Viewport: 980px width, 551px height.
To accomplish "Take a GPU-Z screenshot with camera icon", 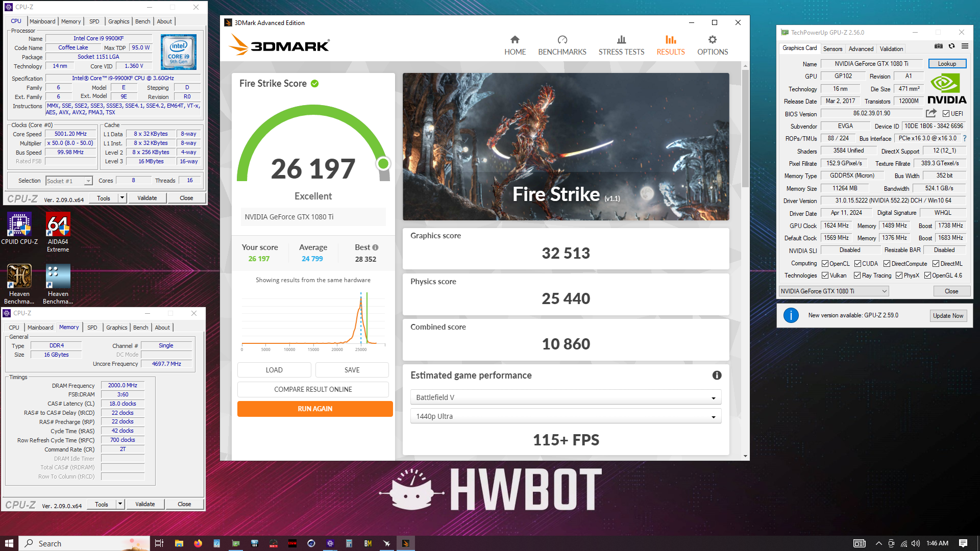I will click(x=938, y=46).
